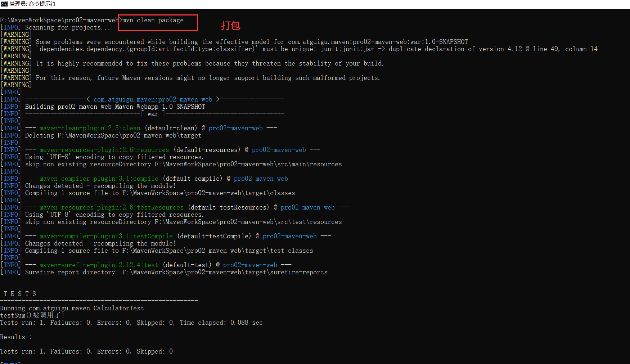
Task: Click 'maven-compiler-plugin:3.1:compile' text
Action: 99,179
